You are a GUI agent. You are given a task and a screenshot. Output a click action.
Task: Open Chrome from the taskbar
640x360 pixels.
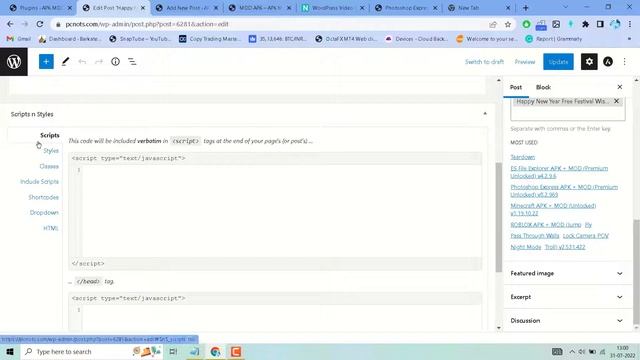(215, 351)
